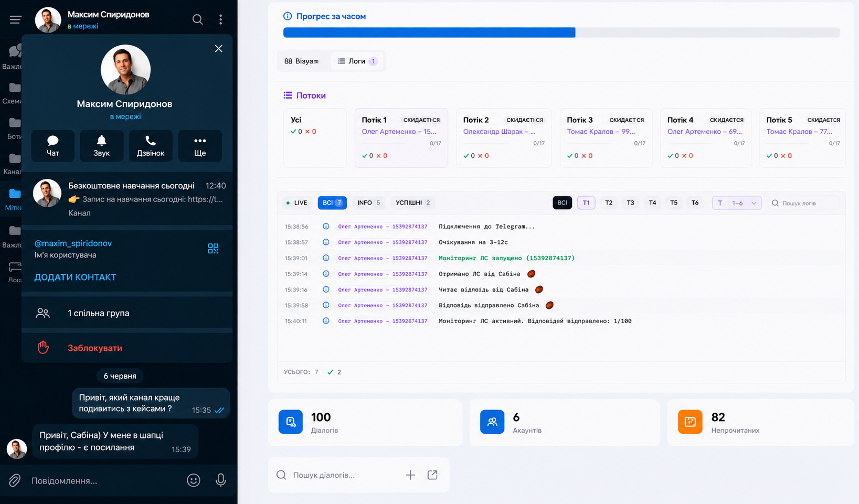Open the three-dot options menu in header
This screenshot has height=504, width=859.
[220, 19]
